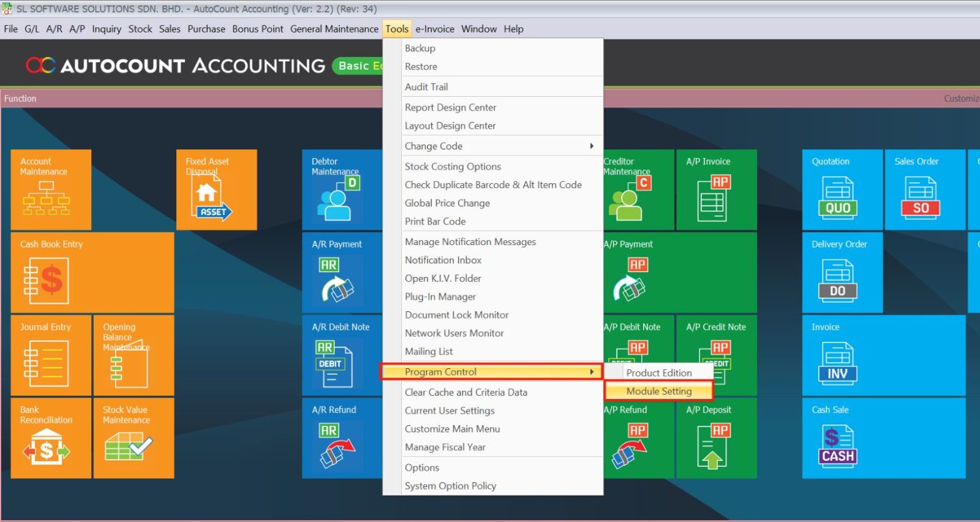980x522 pixels.
Task: Open the Delivery Order tile
Action: pos(842,273)
